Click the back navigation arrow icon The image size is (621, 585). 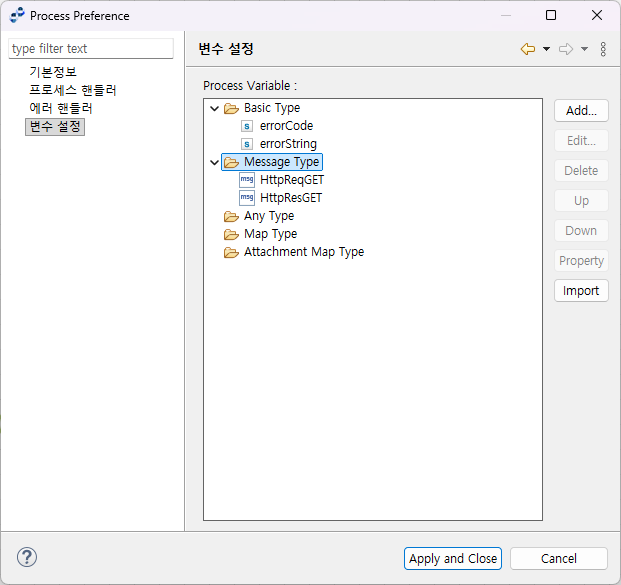click(x=528, y=49)
